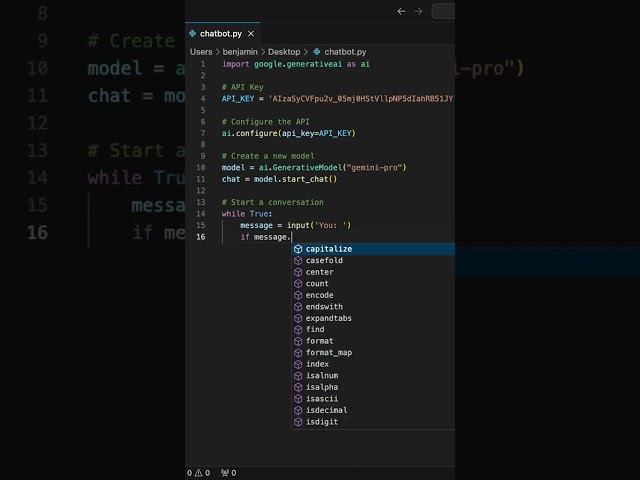
Task: Click the method icon beside capitalize
Action: tap(298, 249)
